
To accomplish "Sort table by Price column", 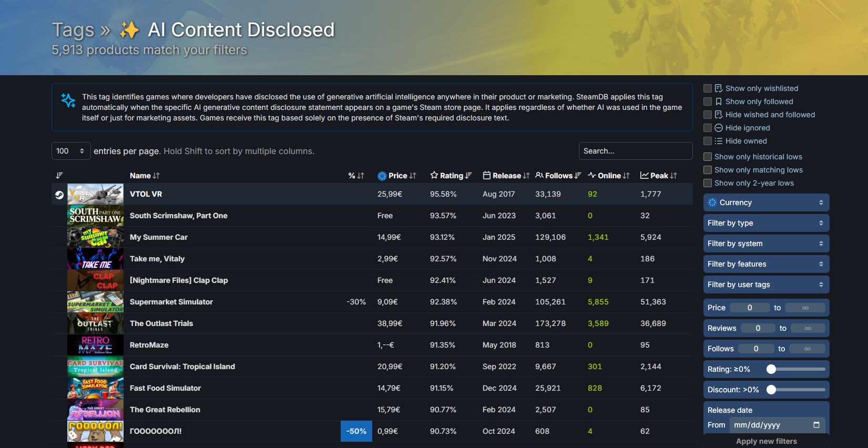I will 397,176.
